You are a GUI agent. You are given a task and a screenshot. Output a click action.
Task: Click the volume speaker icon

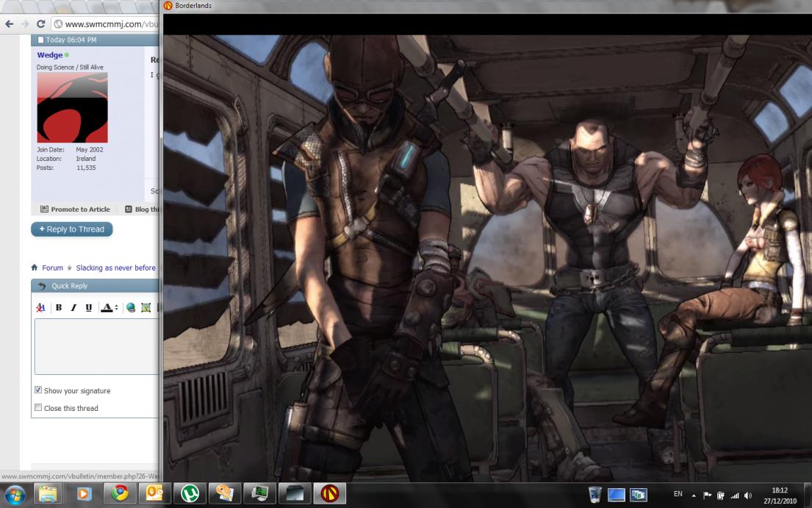pos(748,496)
